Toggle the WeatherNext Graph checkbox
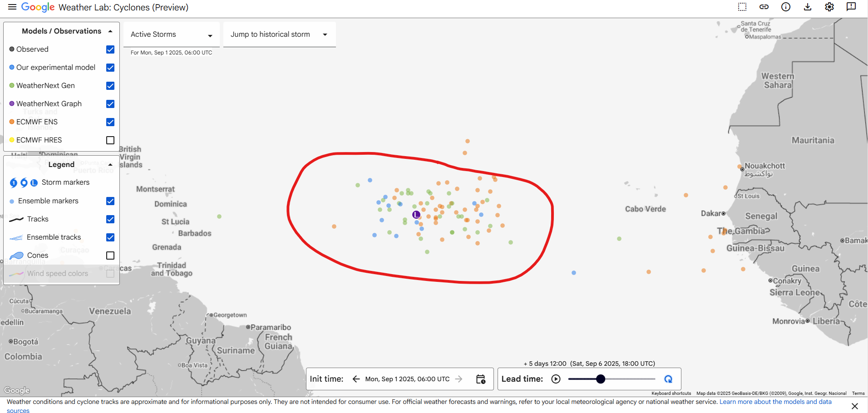The width and height of the screenshot is (868, 413). pyautogui.click(x=110, y=104)
